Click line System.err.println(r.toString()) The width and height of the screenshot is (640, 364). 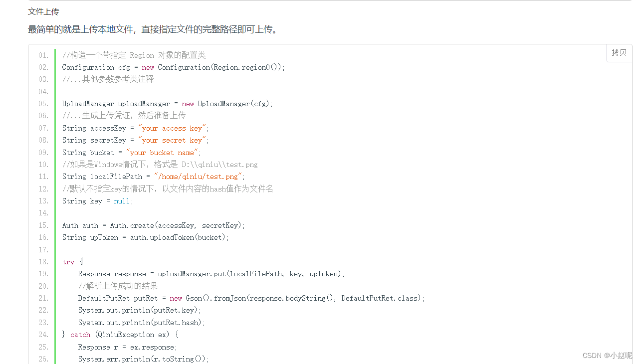[144, 359]
